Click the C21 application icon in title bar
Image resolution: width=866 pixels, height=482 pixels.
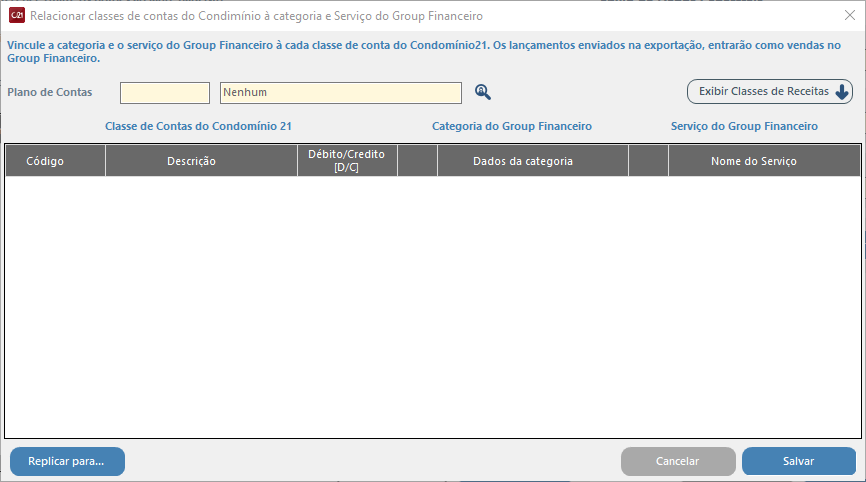tap(17, 15)
